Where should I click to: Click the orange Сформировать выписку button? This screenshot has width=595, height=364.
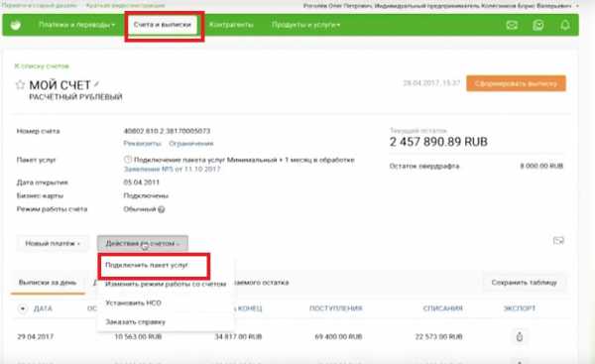(x=516, y=83)
